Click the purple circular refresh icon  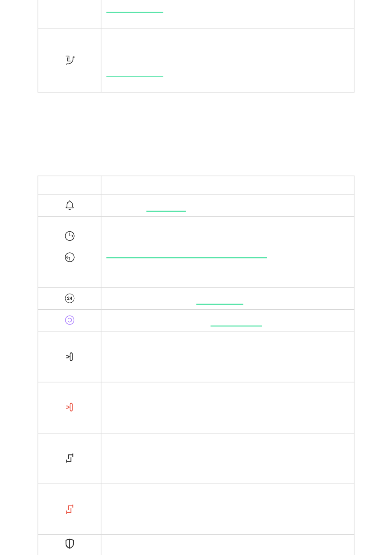[x=70, y=320]
